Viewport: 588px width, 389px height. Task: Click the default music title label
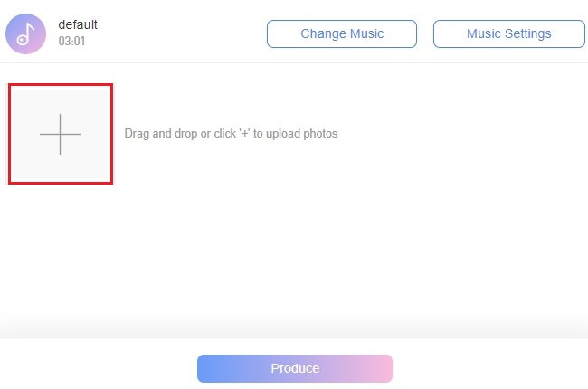(78, 24)
